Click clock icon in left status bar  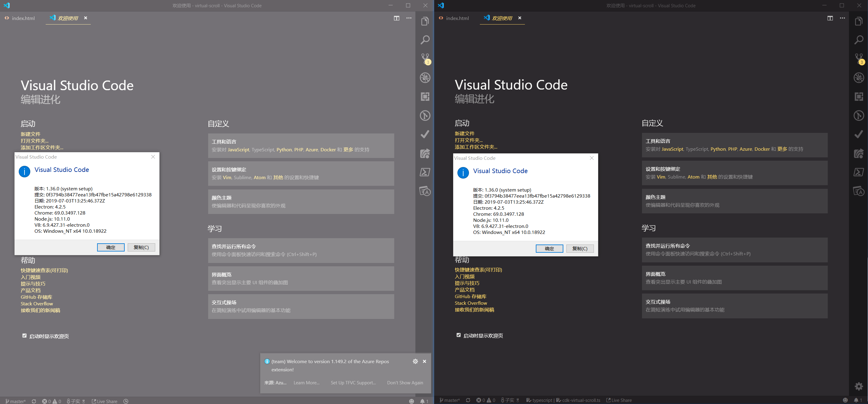(x=126, y=401)
